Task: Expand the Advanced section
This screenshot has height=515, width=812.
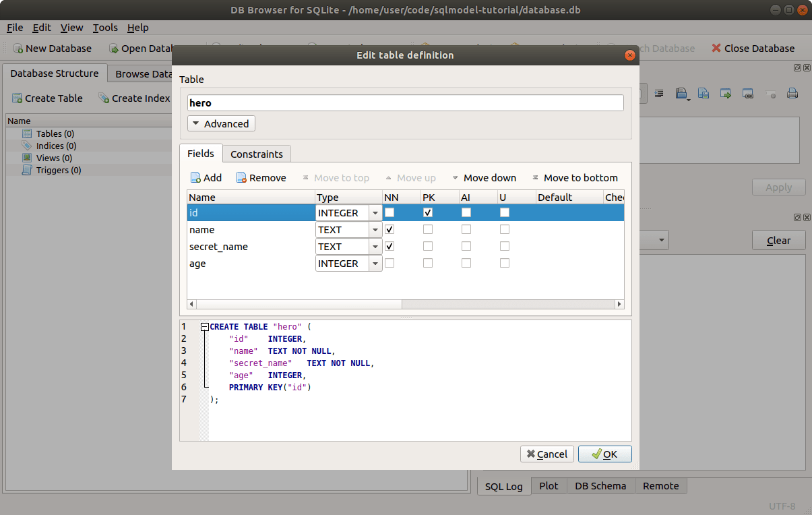Action: coord(221,123)
